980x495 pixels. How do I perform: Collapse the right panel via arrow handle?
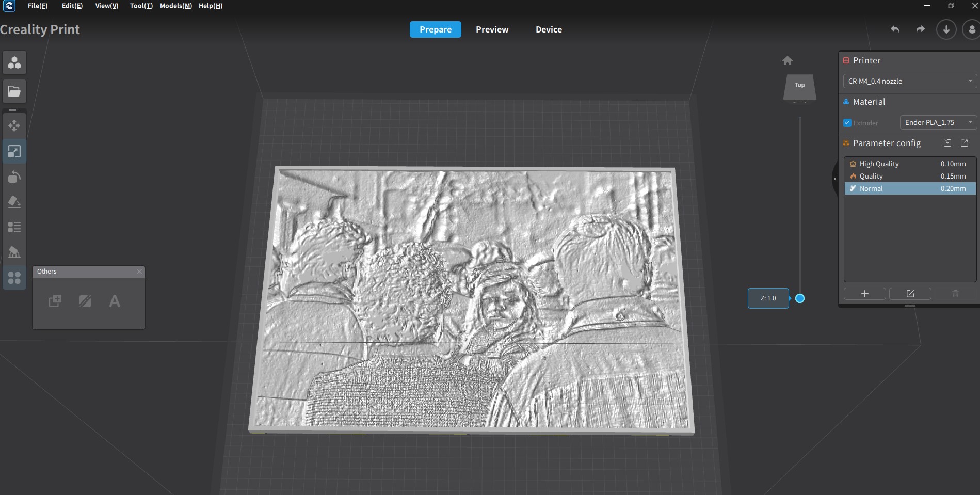point(834,179)
